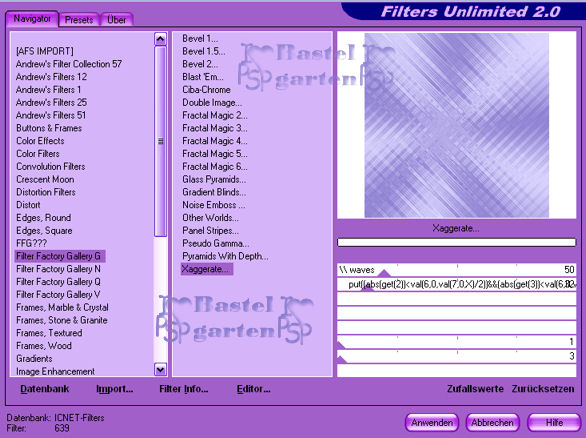The width and height of the screenshot is (586, 438).
Task: Choose the Bevel 2... filter
Action: coord(200,64)
